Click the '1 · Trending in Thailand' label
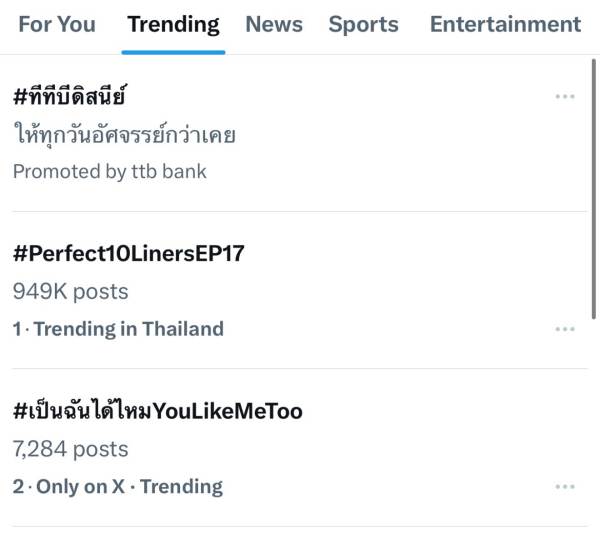 coord(118,329)
